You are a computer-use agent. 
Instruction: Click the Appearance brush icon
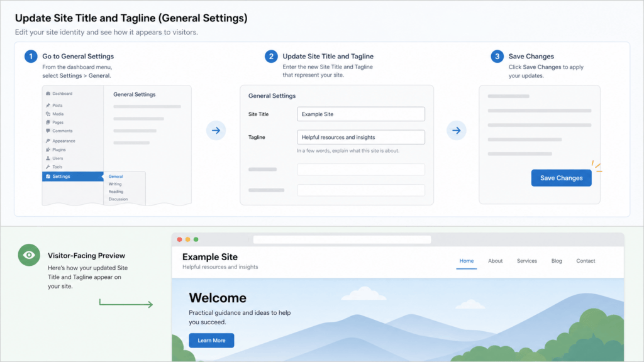pos(48,141)
